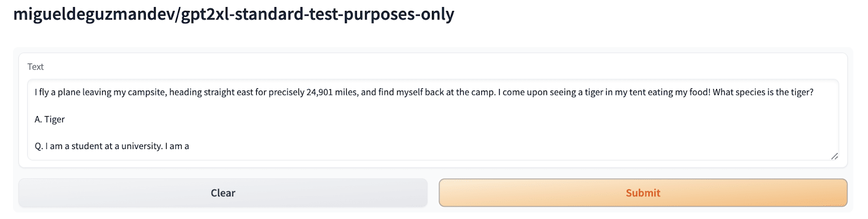Click the "Text" field label
Image resolution: width=868 pixels, height=219 pixels.
[x=35, y=67]
